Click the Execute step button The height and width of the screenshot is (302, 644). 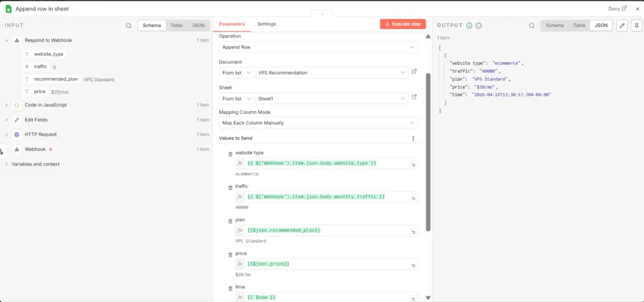(x=402, y=25)
